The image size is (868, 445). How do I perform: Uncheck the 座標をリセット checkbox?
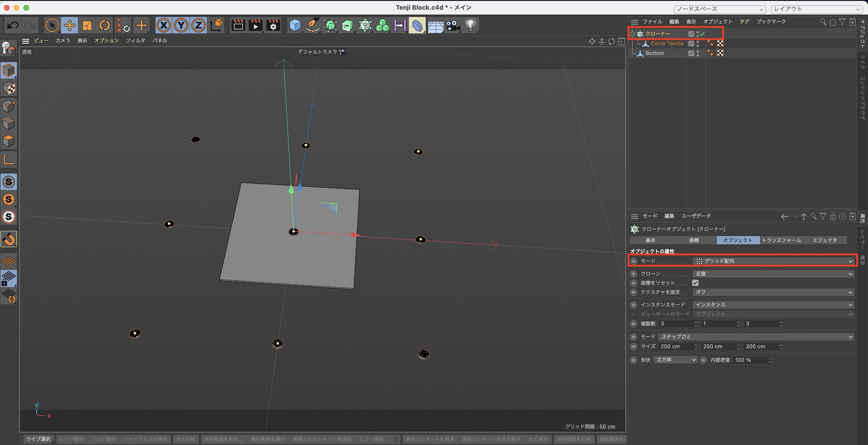point(695,283)
